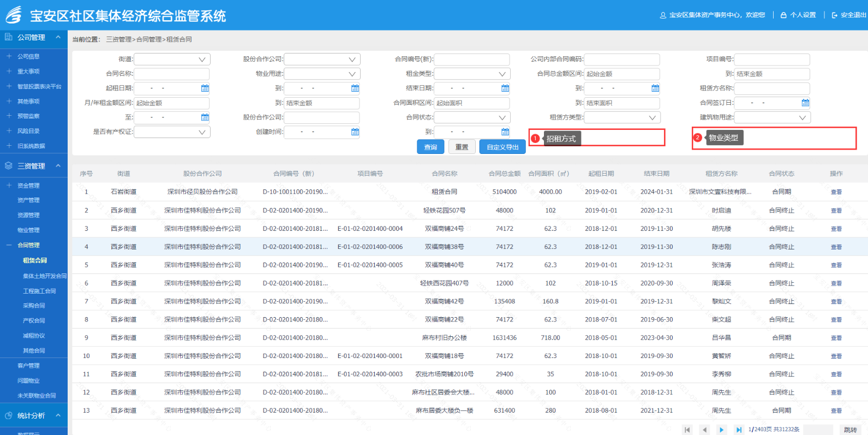This screenshot has height=435, width=868.
Task: Click the plus icon beside 资金管理
Action: (x=9, y=185)
